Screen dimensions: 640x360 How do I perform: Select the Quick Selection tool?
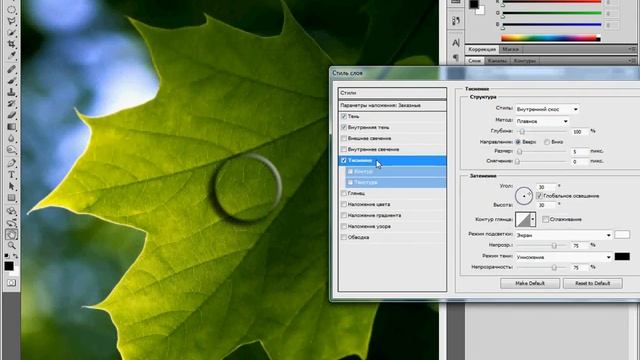[11, 32]
